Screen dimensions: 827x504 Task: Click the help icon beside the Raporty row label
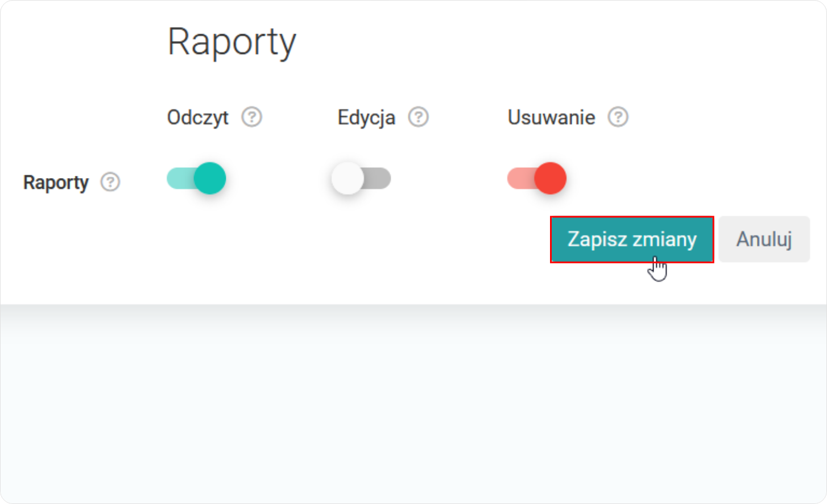(111, 182)
